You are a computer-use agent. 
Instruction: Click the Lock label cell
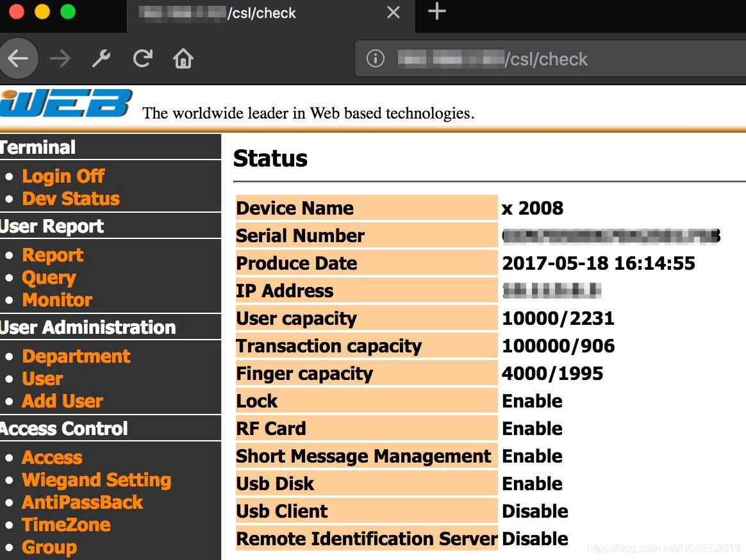coord(367,401)
